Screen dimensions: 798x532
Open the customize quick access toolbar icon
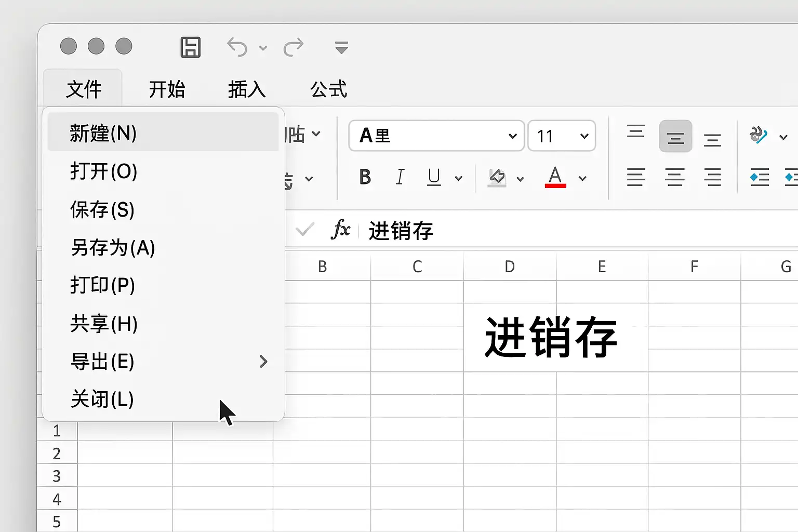pyautogui.click(x=341, y=48)
